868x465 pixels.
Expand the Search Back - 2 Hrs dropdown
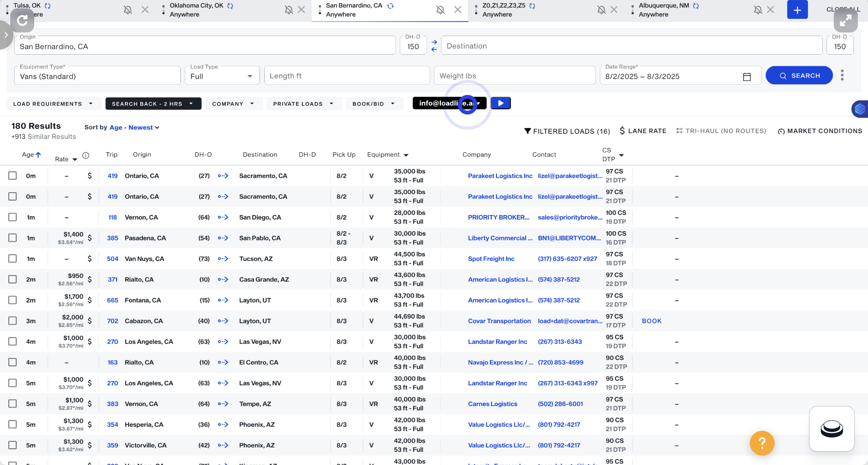[x=153, y=103]
